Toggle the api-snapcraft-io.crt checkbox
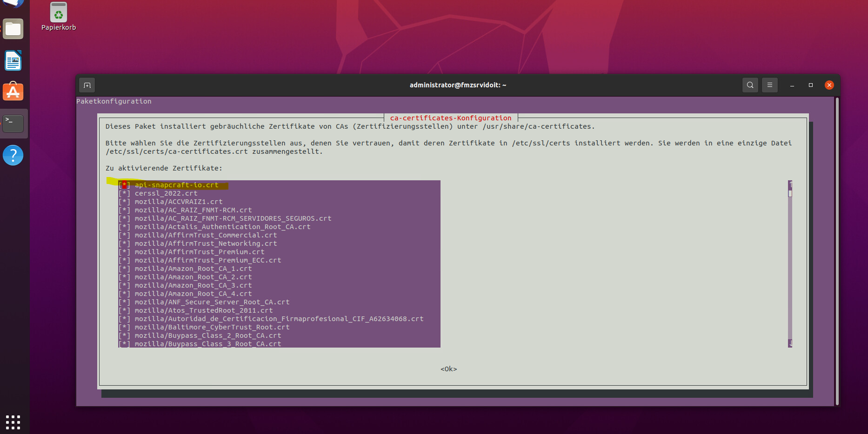The width and height of the screenshot is (868, 434). pos(124,185)
